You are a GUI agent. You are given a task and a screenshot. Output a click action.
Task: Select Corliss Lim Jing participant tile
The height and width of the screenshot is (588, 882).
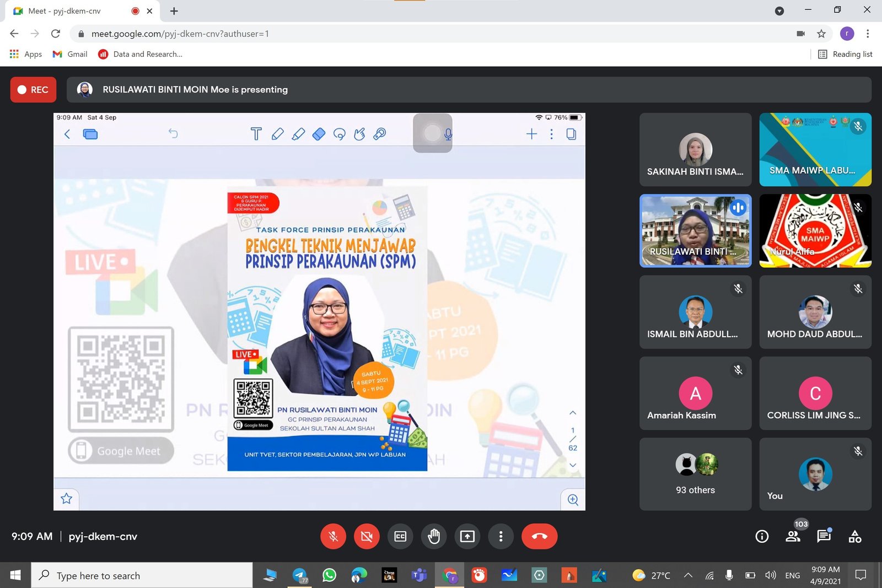point(815,393)
